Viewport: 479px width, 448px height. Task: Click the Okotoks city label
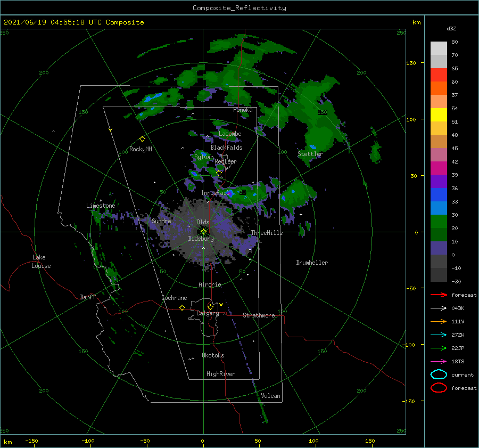(x=213, y=355)
